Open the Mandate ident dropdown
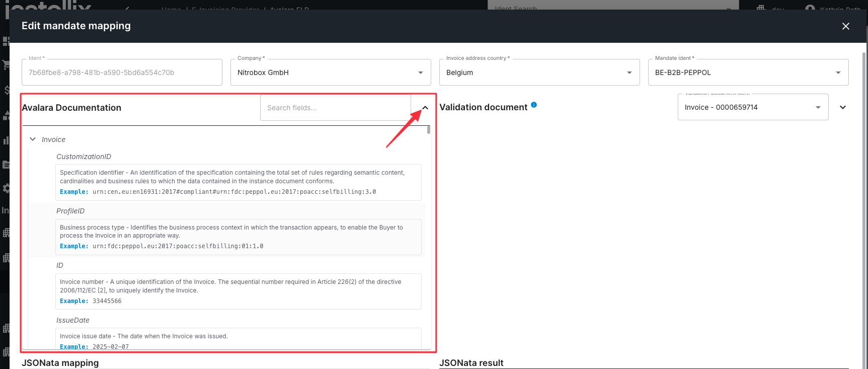The height and width of the screenshot is (369, 868). [748, 72]
